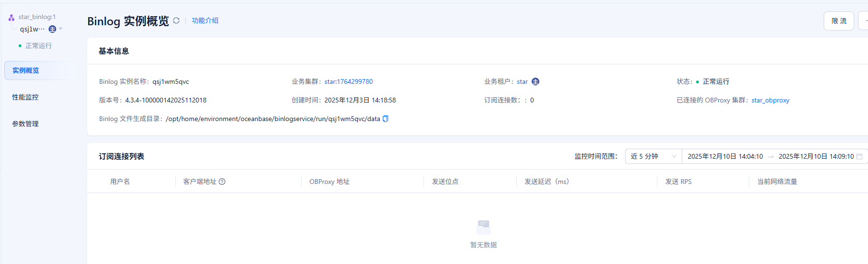Expand the qsj1w instance switcher arrow
Image resolution: width=868 pixels, height=264 pixels.
61,29
